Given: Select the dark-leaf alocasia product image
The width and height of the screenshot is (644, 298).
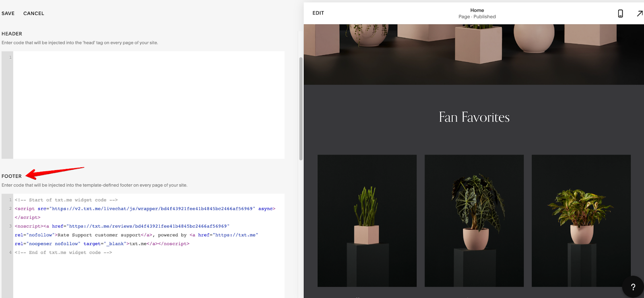Looking at the screenshot, I should tap(474, 220).
